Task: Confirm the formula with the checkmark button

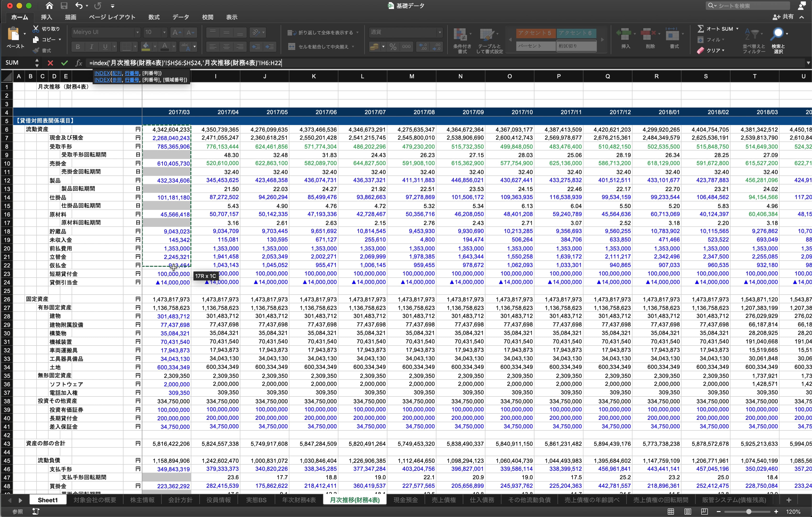Action: (64, 63)
